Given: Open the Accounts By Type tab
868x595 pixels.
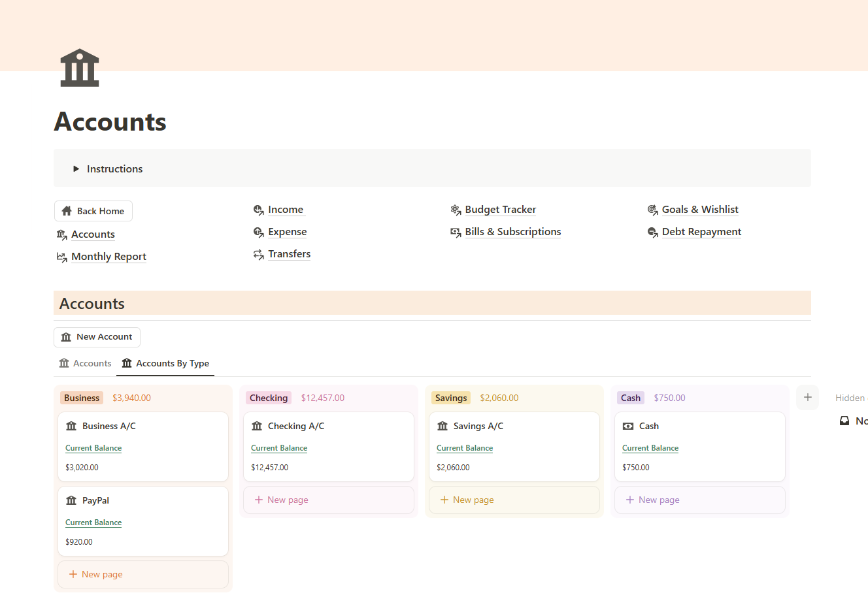Looking at the screenshot, I should tap(165, 363).
